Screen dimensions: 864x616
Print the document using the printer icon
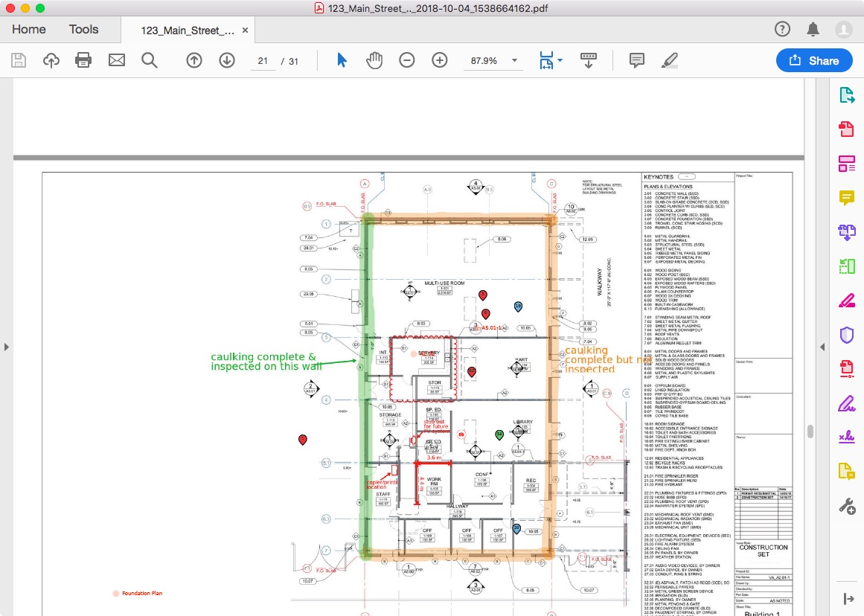(83, 60)
